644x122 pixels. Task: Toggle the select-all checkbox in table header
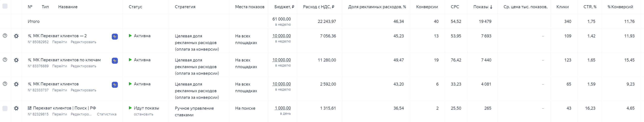coord(5,6)
